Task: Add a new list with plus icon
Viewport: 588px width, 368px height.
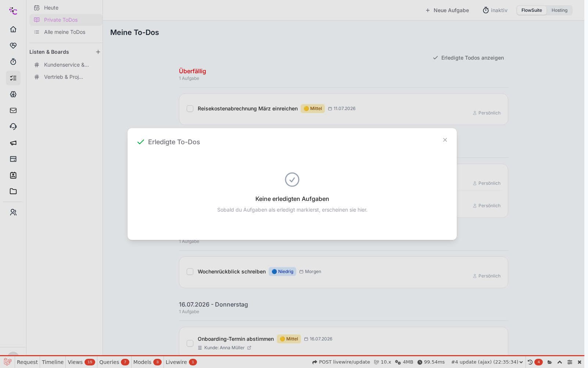Action: [98, 52]
